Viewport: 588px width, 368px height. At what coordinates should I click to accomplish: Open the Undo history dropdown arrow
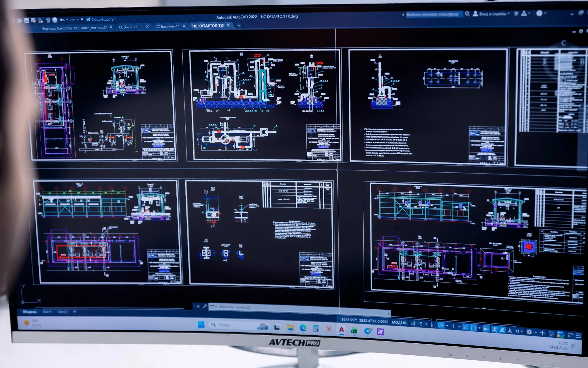[67, 20]
